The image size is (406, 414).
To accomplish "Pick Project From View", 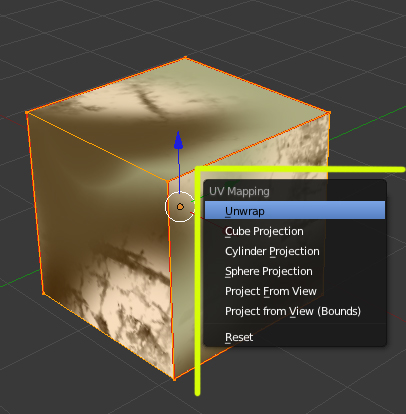I will pyautogui.click(x=295, y=291).
